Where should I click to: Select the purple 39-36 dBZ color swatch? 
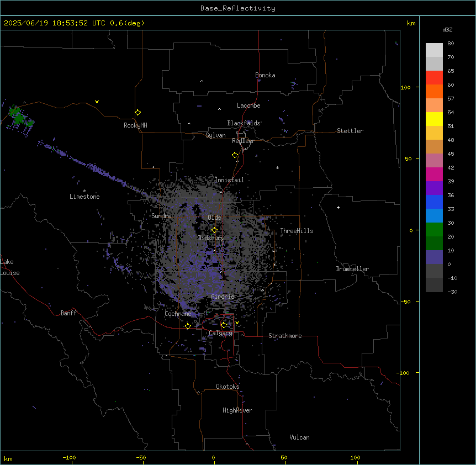pos(434,188)
